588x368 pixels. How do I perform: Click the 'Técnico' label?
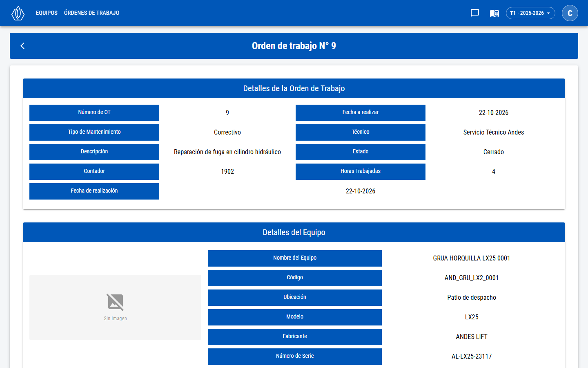click(x=361, y=132)
